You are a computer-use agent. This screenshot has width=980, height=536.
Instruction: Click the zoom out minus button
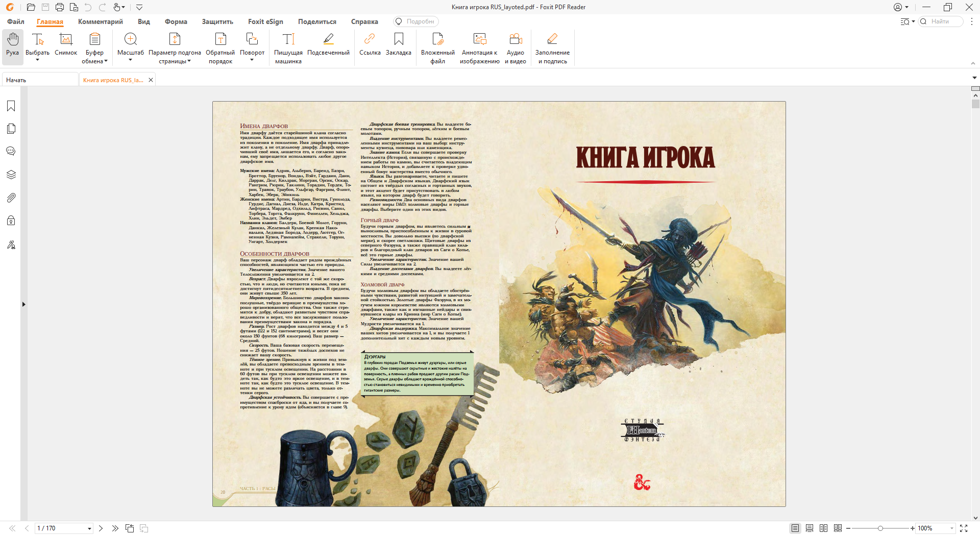pos(848,528)
